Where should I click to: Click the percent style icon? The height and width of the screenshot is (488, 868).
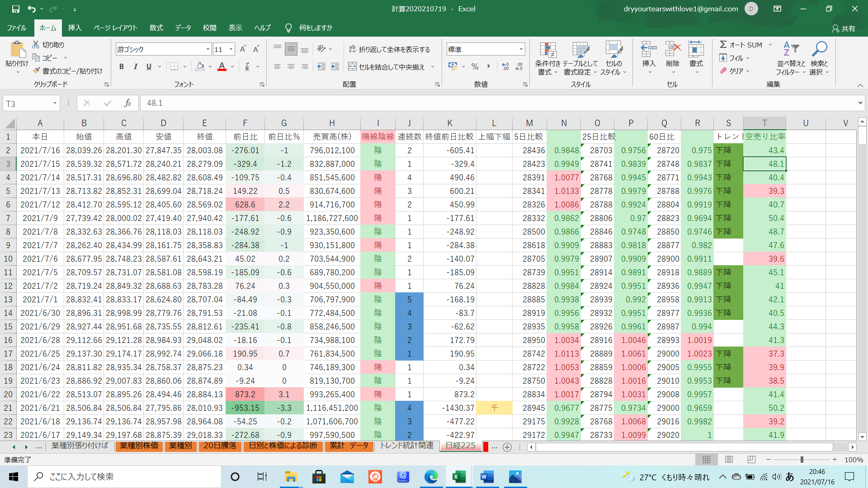475,67
